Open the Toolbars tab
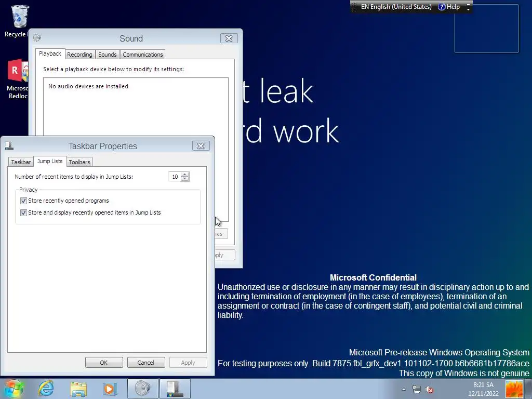The width and height of the screenshot is (532, 399). click(79, 162)
